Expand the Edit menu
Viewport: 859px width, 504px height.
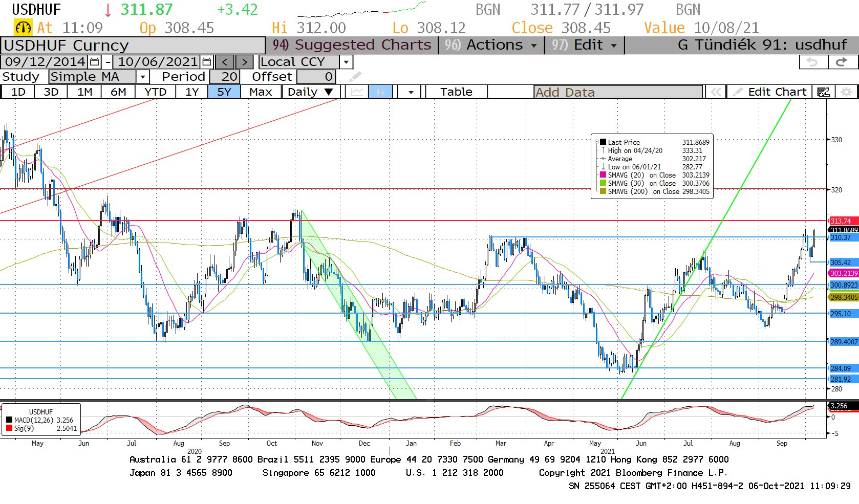(x=584, y=45)
